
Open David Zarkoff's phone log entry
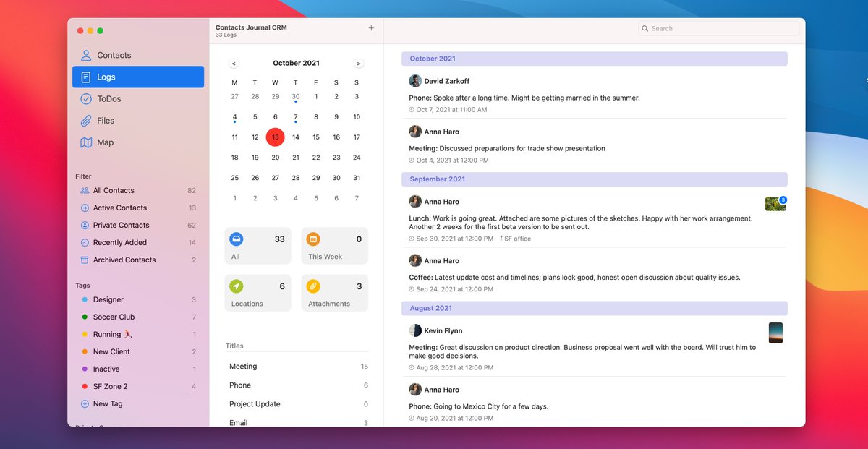(594, 95)
